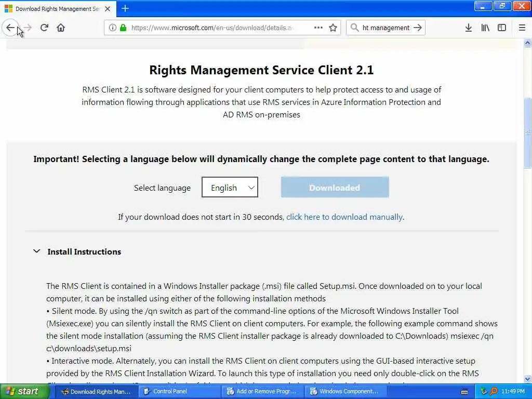The width and height of the screenshot is (532, 399).
Task: Open the Select language dropdown
Action: coord(230,187)
